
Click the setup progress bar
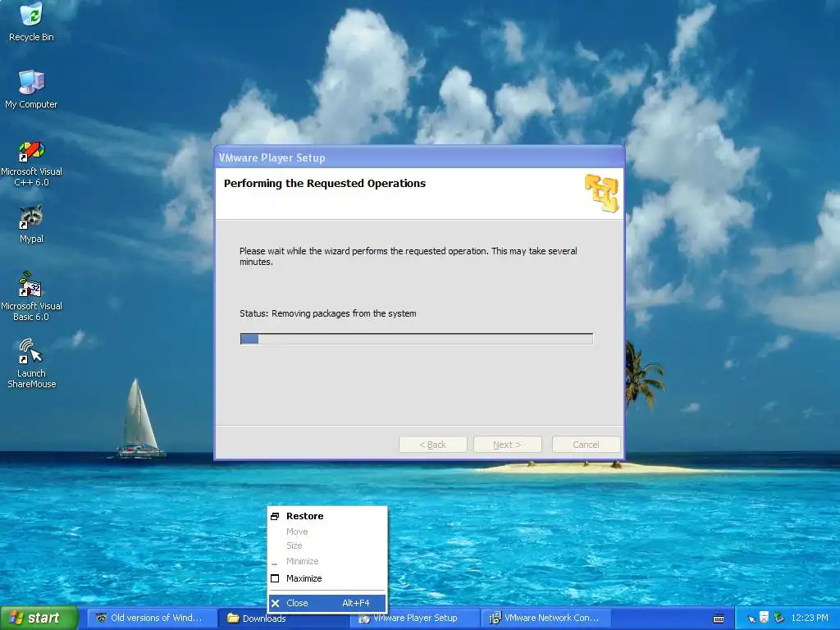click(x=416, y=339)
